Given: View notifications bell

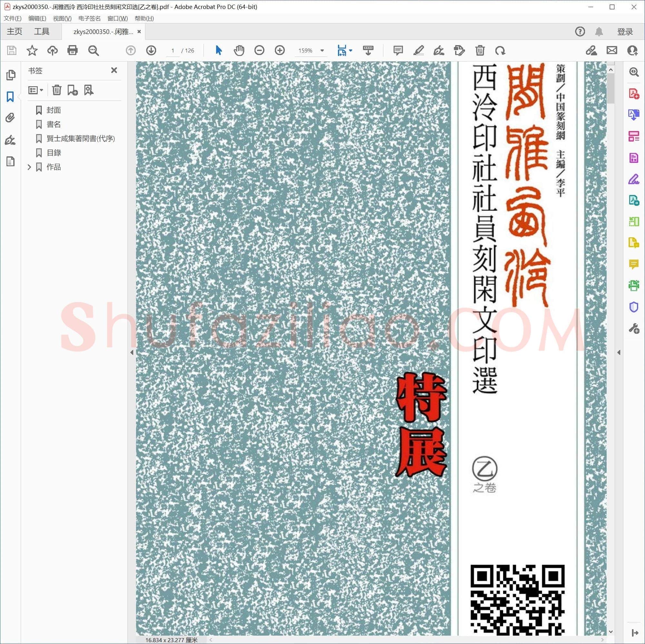Looking at the screenshot, I should [599, 31].
